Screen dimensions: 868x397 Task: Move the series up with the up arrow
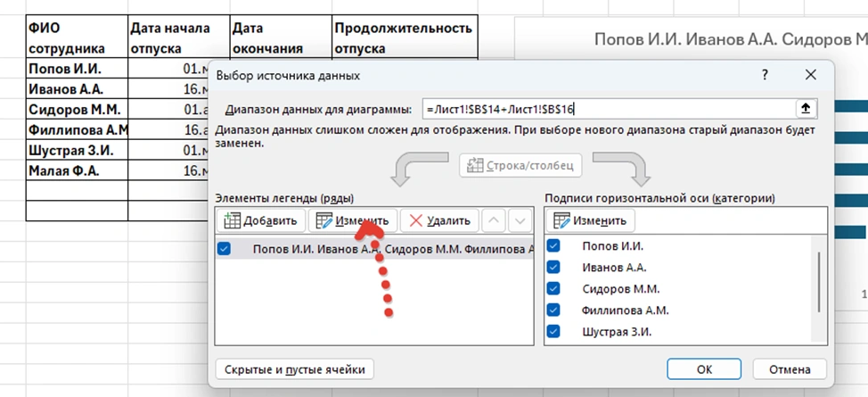click(494, 220)
